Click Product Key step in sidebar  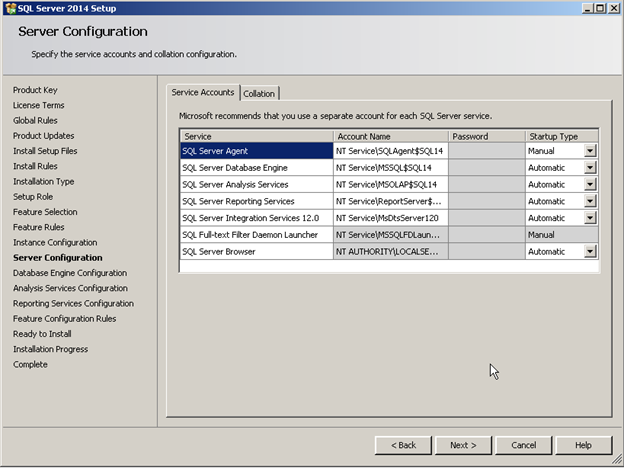(35, 90)
